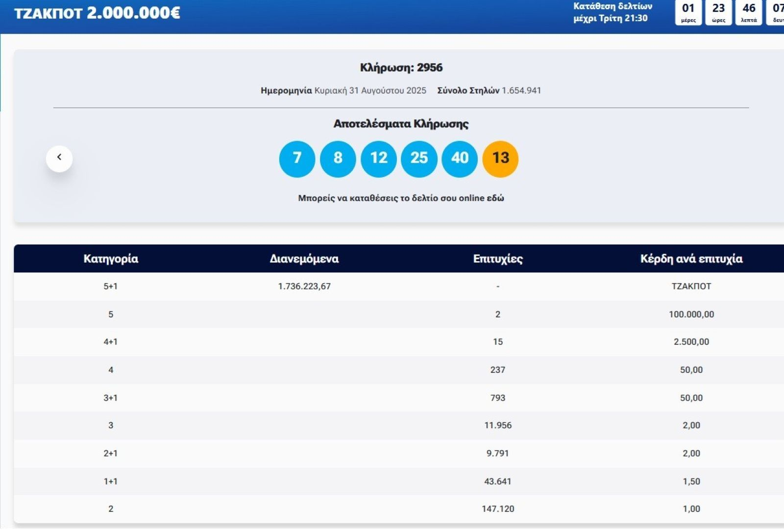The width and height of the screenshot is (784, 532).
Task: Click the previous draw arrow button
Action: (x=59, y=158)
